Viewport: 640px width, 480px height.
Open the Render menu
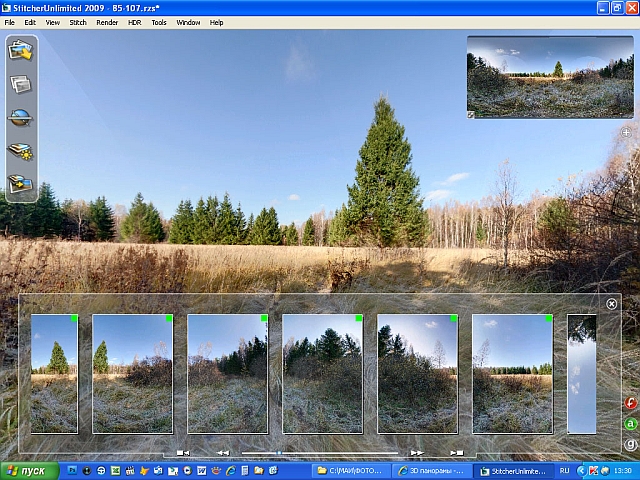(107, 22)
